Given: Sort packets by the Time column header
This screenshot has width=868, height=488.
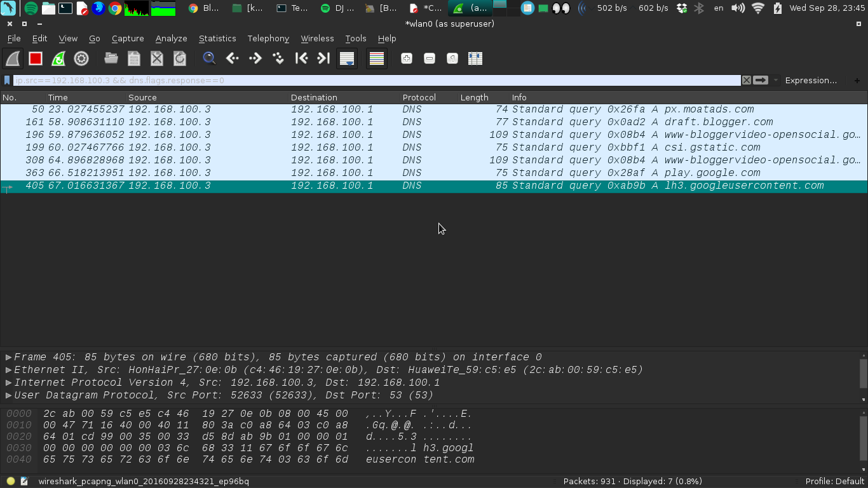Looking at the screenshot, I should pyautogui.click(x=86, y=97).
